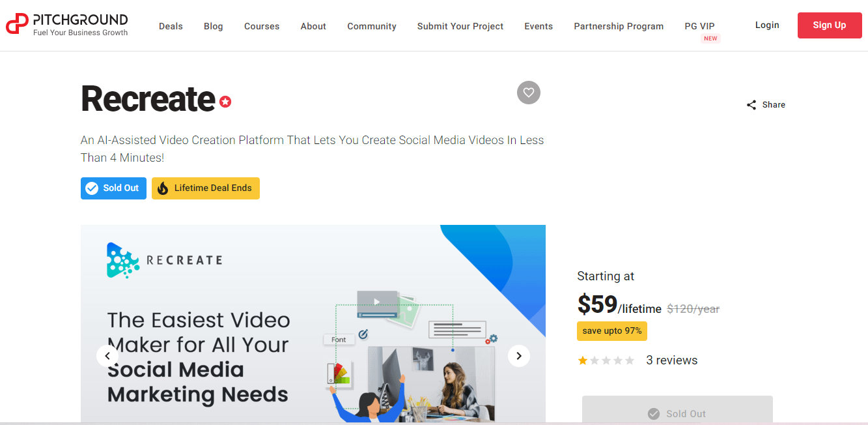Open Partnership Program page

coord(619,26)
